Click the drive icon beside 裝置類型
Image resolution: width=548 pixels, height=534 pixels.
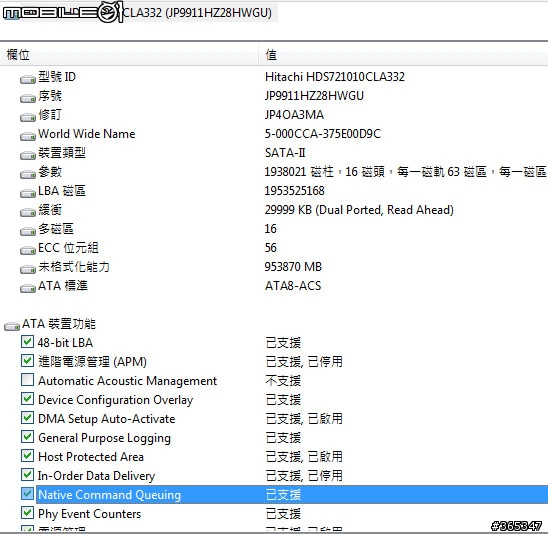(28, 156)
